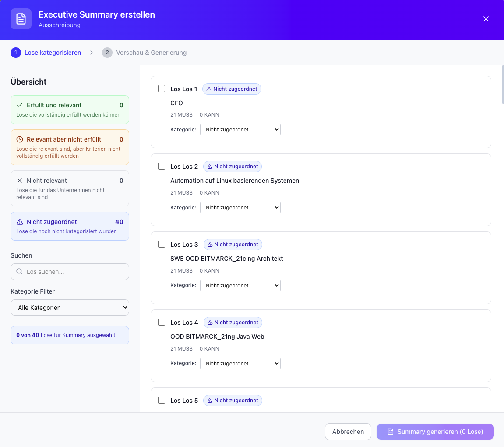The width and height of the screenshot is (504, 447).
Task: Open the Kategorie dropdown for Los 3
Action: [x=240, y=285]
